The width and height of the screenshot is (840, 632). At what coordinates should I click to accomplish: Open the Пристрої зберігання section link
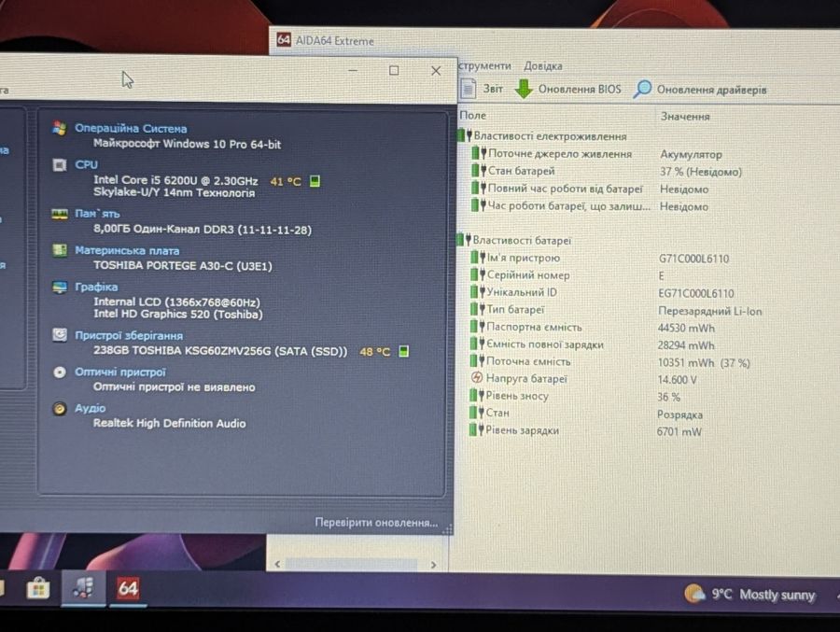129,335
